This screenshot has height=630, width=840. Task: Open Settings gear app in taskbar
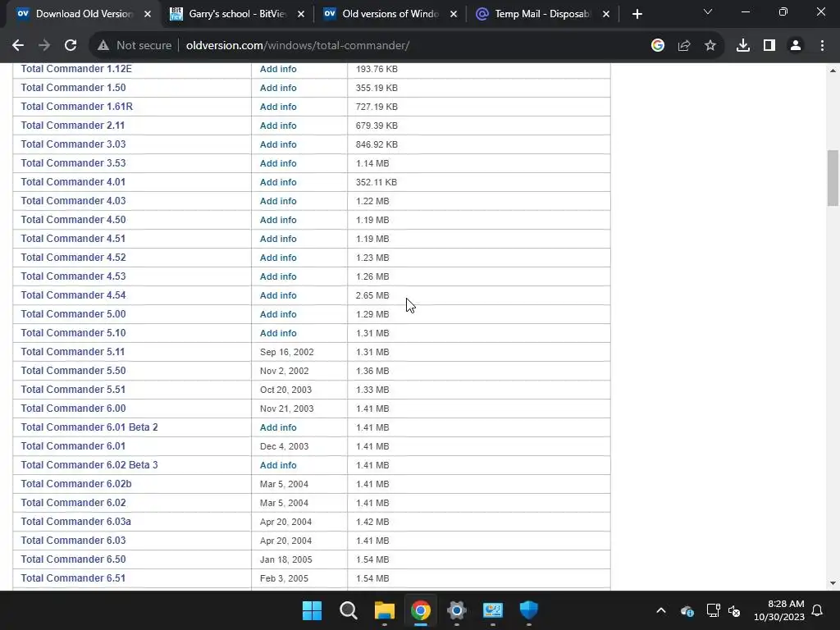(456, 610)
